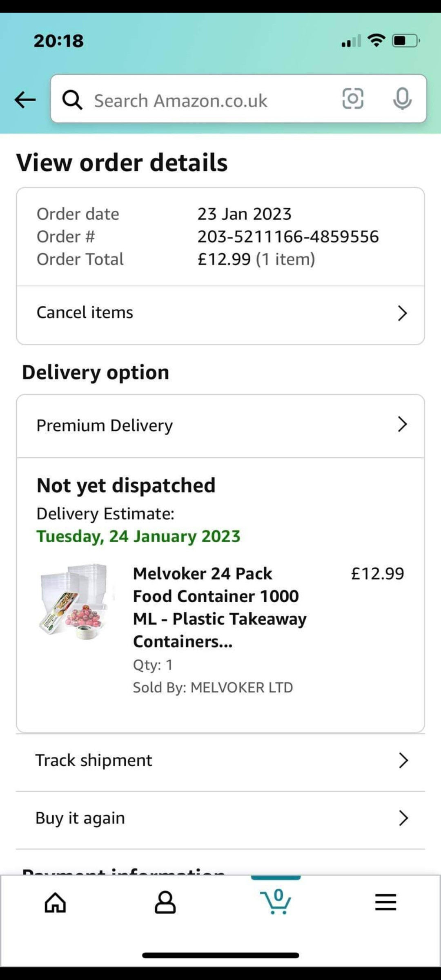The height and width of the screenshot is (980, 441).
Task: Open the hamburger menu icon
Action: pyautogui.click(x=385, y=902)
